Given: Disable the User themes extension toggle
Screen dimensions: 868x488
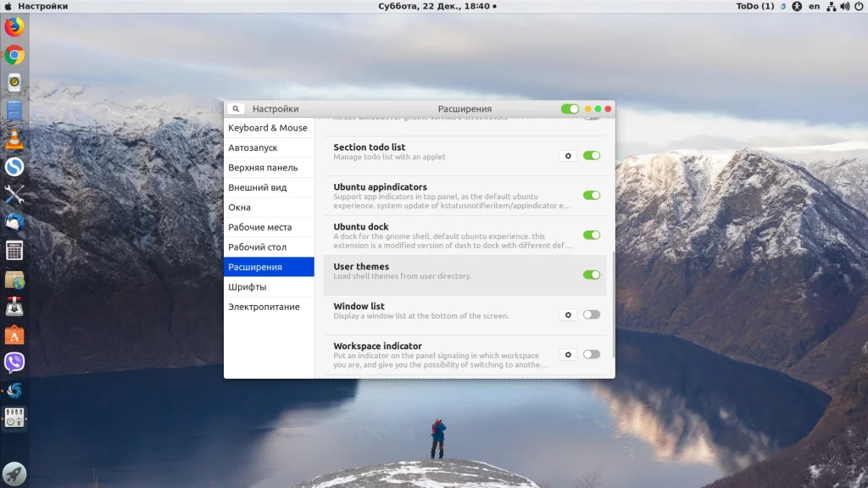Looking at the screenshot, I should (x=591, y=275).
